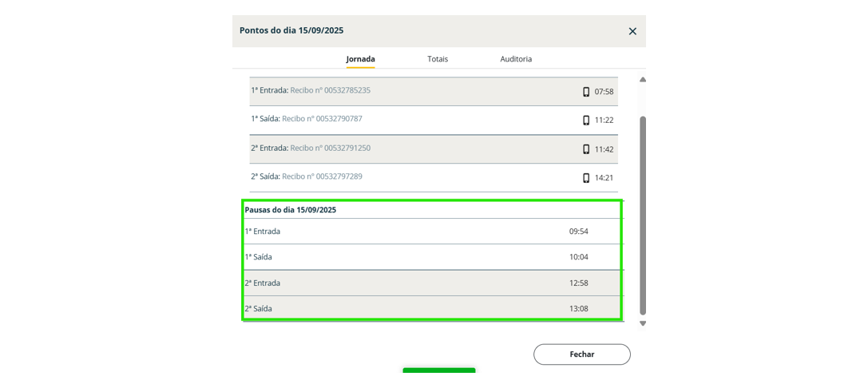Image resolution: width=868 pixels, height=384 pixels.
Task: Select the 2ª Entrada pause at 12:58
Action: click(431, 283)
